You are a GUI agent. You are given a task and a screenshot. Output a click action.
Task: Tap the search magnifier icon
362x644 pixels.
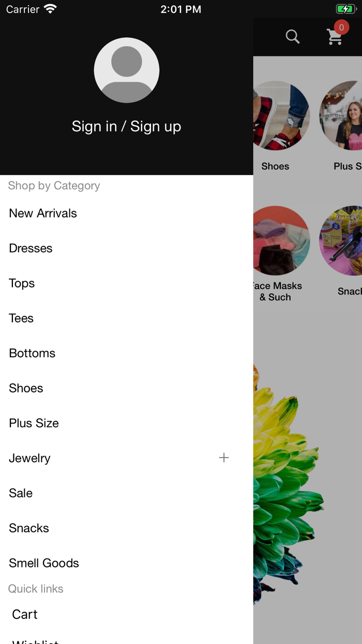coord(293,37)
